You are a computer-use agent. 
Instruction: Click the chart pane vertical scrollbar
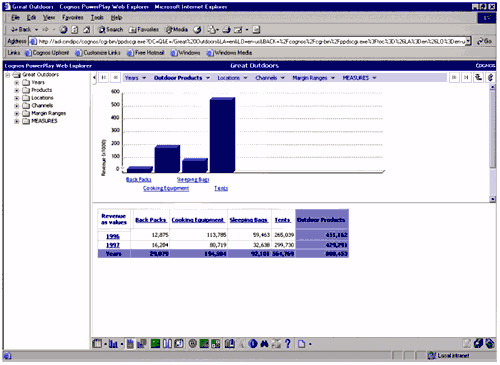point(493,143)
